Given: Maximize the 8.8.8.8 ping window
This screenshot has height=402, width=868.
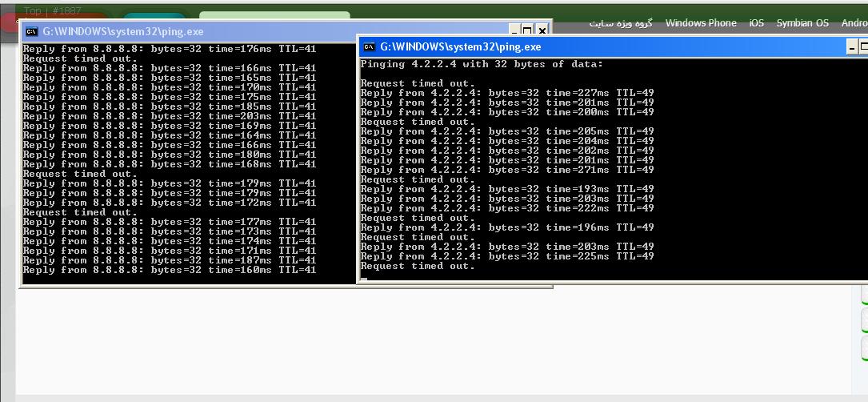Looking at the screenshot, I should (x=527, y=31).
